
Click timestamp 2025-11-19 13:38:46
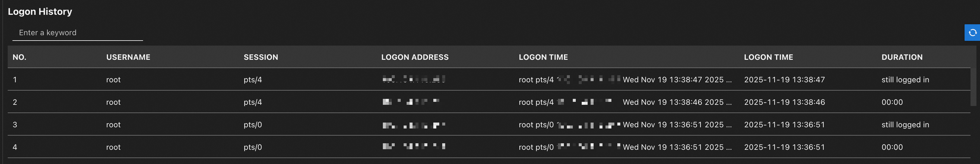coord(784,102)
